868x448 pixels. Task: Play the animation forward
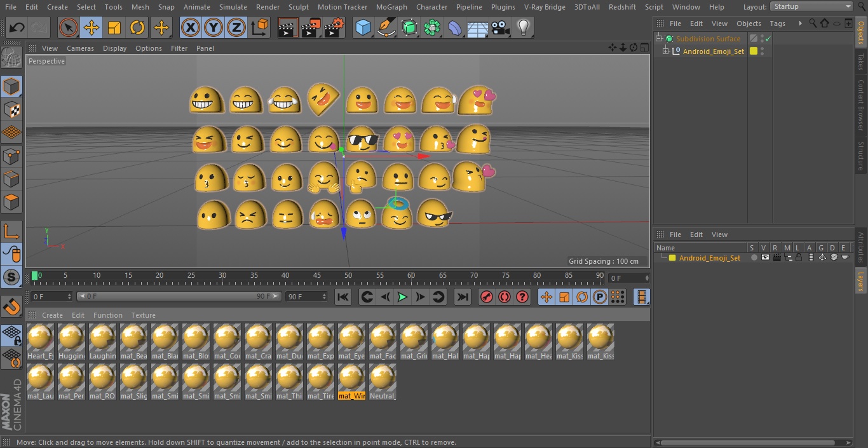pyautogui.click(x=402, y=297)
